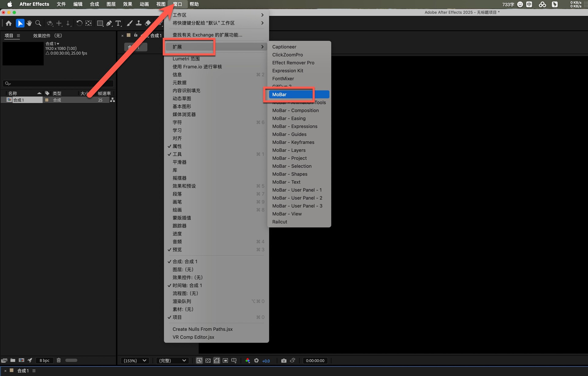The width and height of the screenshot is (588, 376).
Task: Select the Zoom magnifier tool
Action: click(x=38, y=23)
